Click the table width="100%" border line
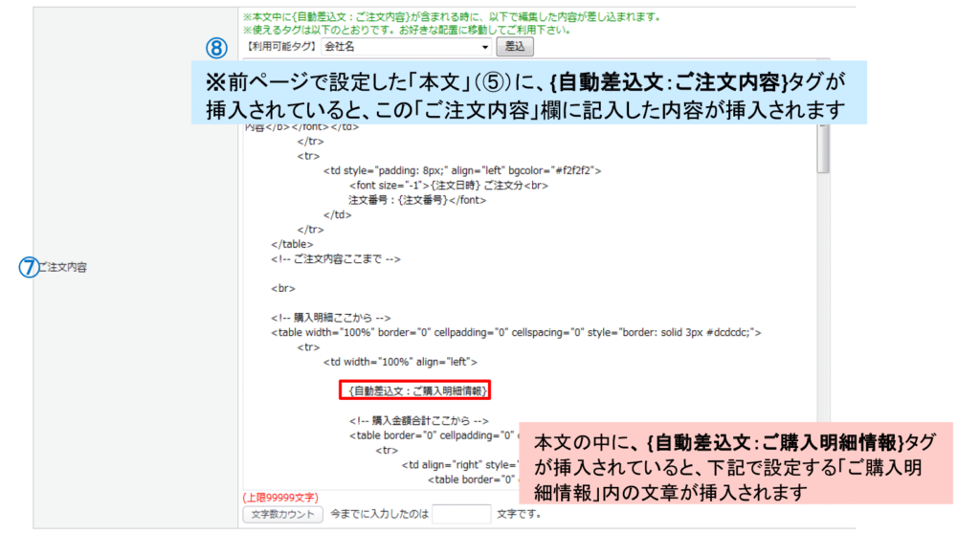Viewport: 980px width, 535px height. [x=516, y=332]
